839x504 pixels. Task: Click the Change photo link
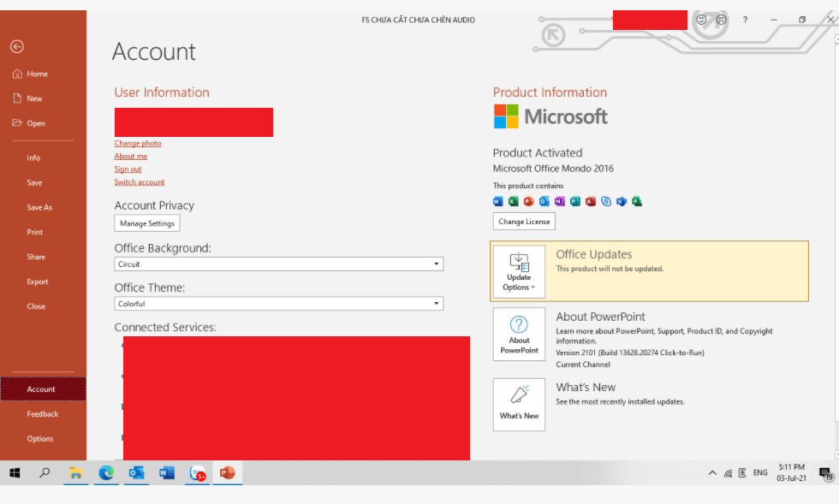(x=138, y=143)
